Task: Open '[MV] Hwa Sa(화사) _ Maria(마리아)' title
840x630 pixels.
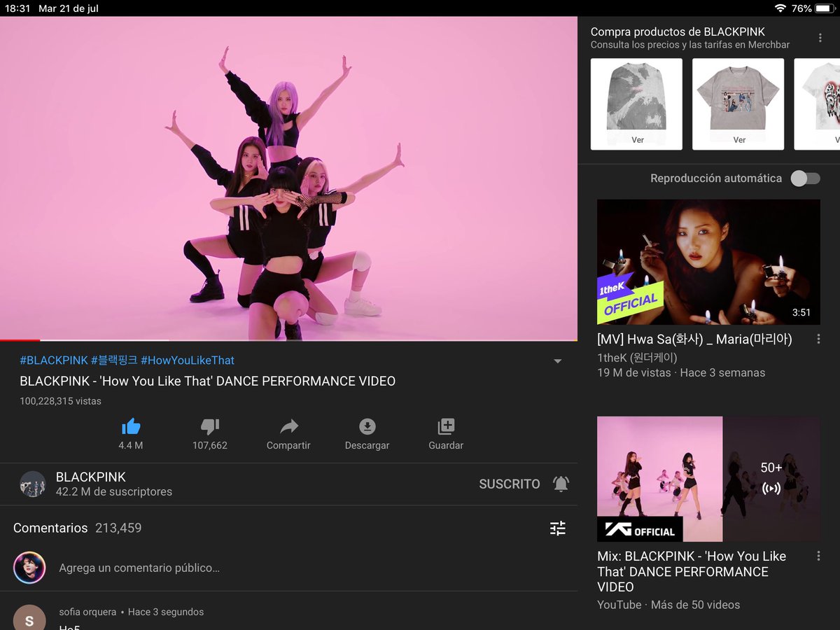Action: pos(694,339)
